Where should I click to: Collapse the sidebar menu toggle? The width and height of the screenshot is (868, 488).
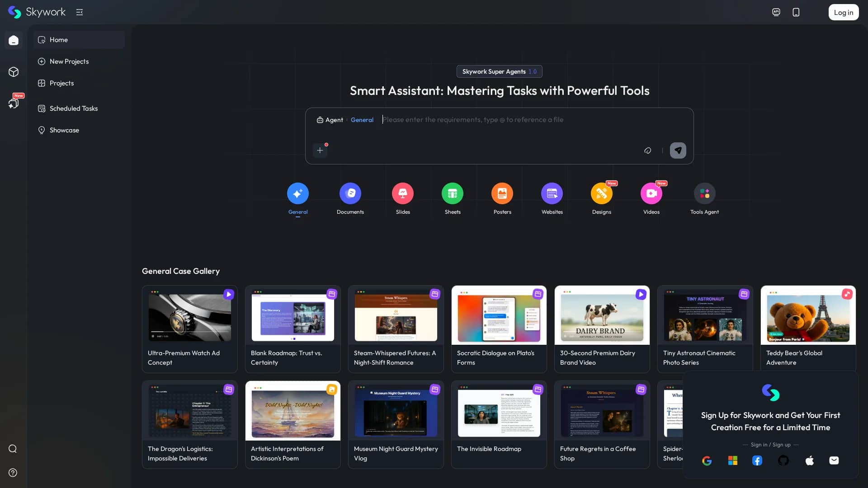click(80, 12)
